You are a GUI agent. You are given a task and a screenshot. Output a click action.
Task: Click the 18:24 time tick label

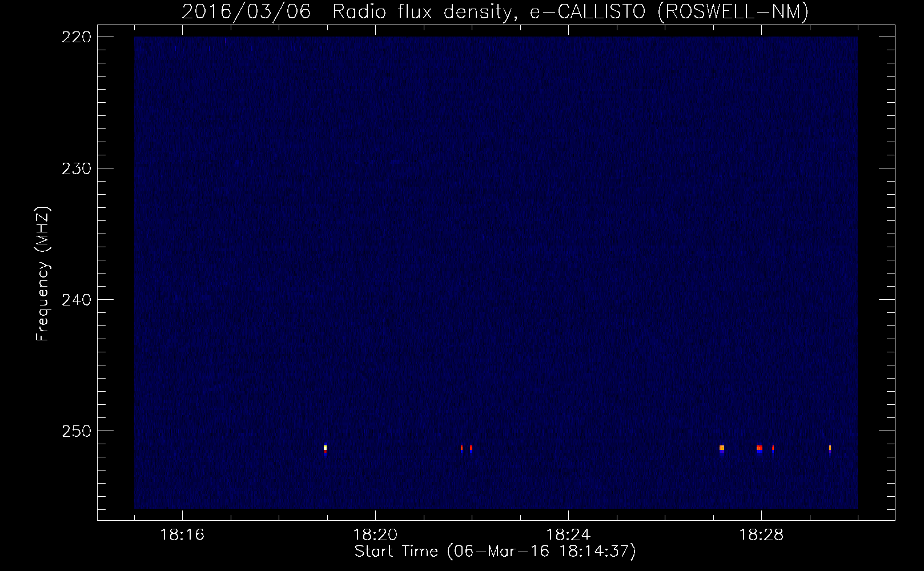tap(568, 535)
